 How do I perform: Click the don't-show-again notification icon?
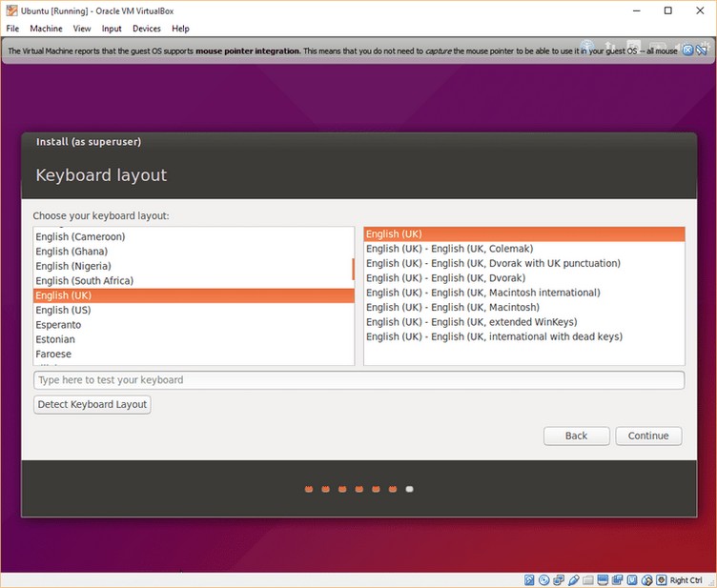point(702,51)
